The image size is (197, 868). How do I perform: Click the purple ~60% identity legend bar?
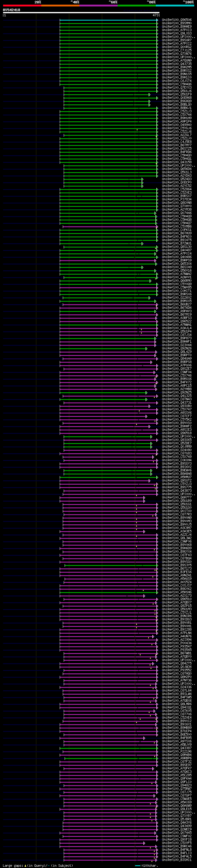(98, 6)
